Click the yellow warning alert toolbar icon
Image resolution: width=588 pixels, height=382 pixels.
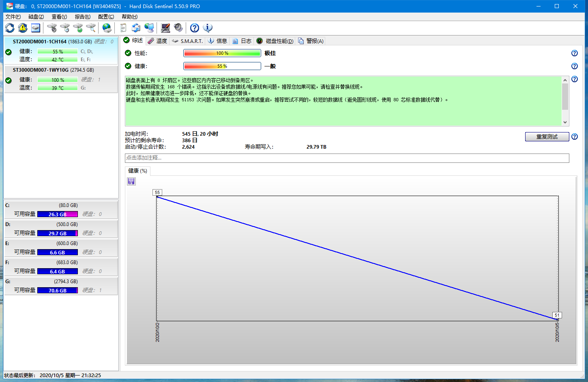pos(23,28)
